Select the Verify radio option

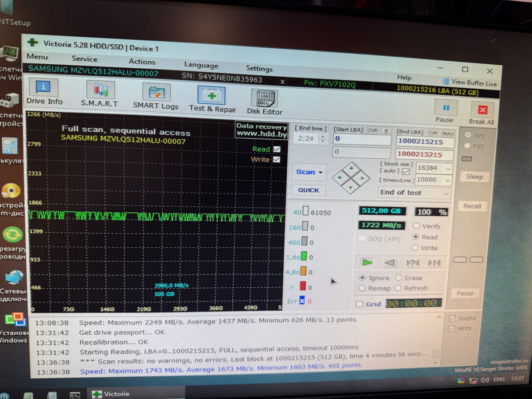[416, 226]
